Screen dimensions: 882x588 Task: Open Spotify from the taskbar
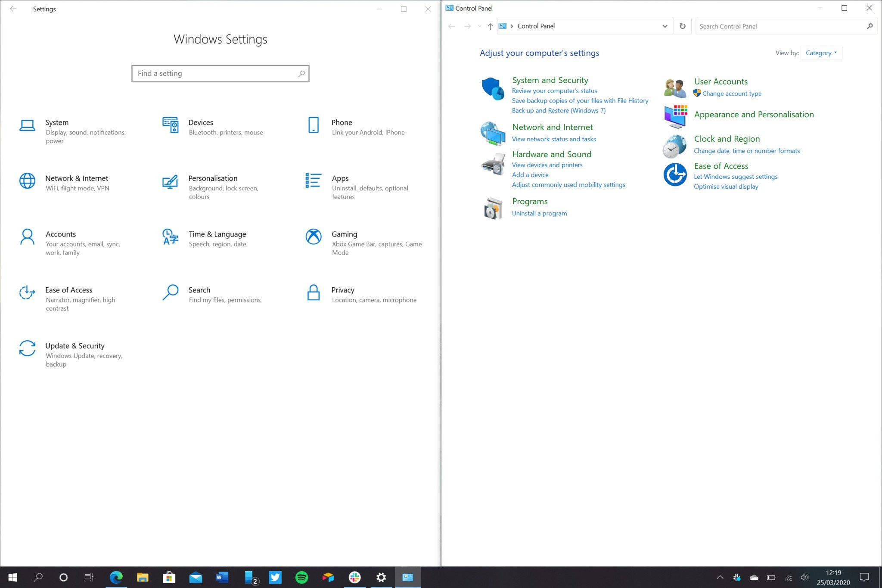tap(301, 577)
